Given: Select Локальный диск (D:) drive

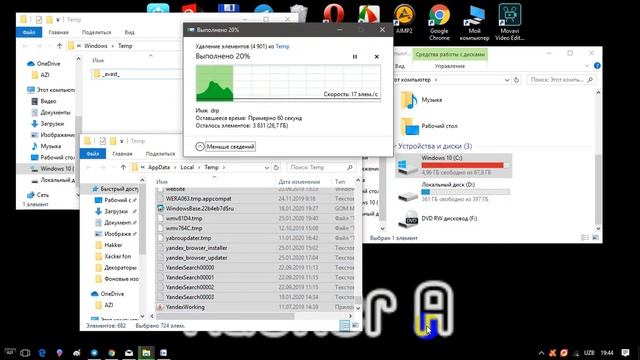Looking at the screenshot, I should (453, 192).
